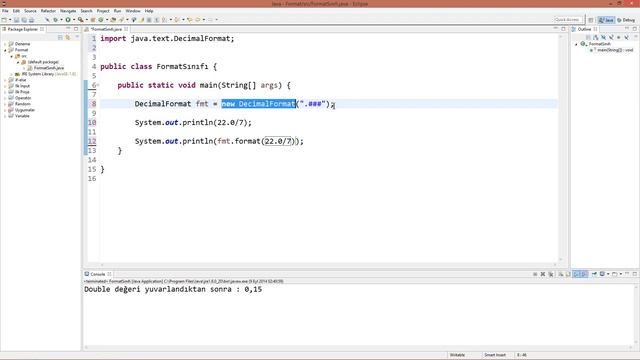
Task: Click the New file toolbar icon
Action: point(4,20)
